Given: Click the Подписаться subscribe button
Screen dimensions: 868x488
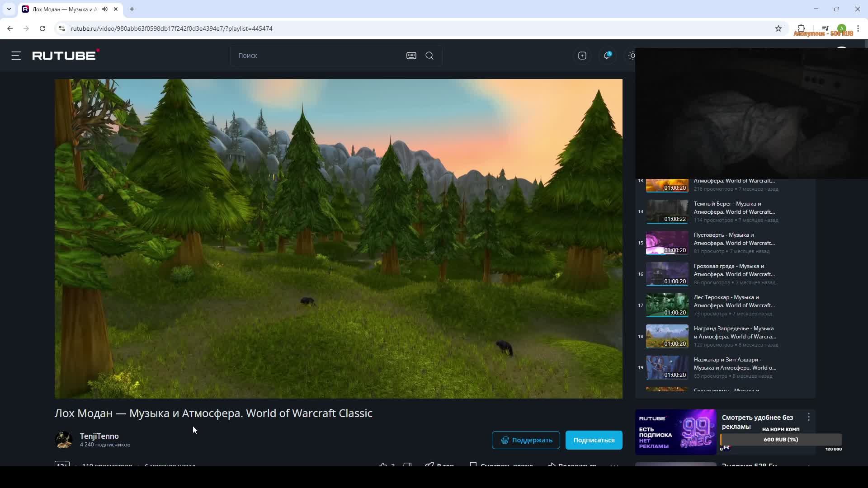Looking at the screenshot, I should [x=594, y=440].
